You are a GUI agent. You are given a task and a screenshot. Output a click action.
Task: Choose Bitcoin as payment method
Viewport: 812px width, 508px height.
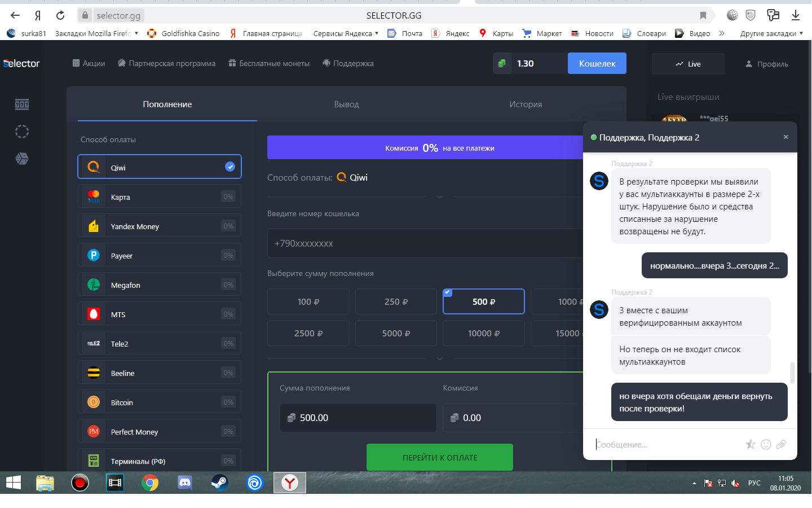click(160, 402)
